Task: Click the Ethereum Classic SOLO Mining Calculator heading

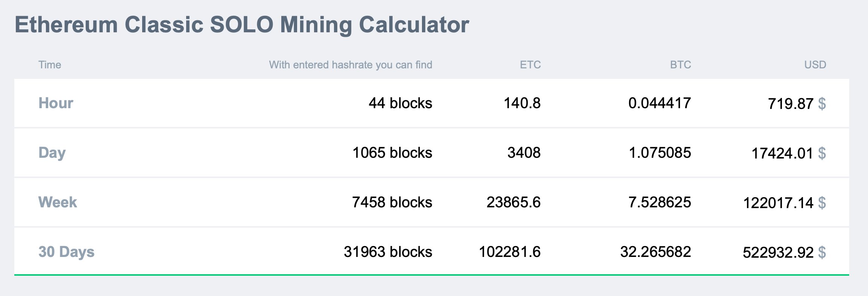Action: tap(242, 25)
